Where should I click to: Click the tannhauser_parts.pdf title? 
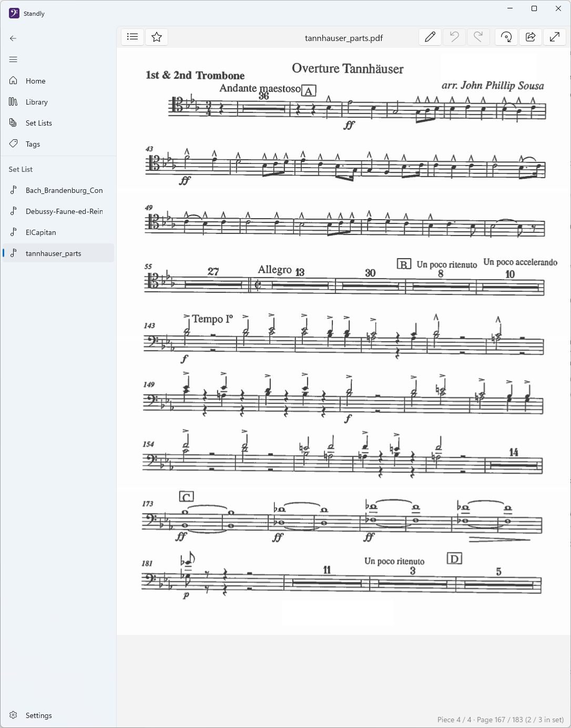344,38
